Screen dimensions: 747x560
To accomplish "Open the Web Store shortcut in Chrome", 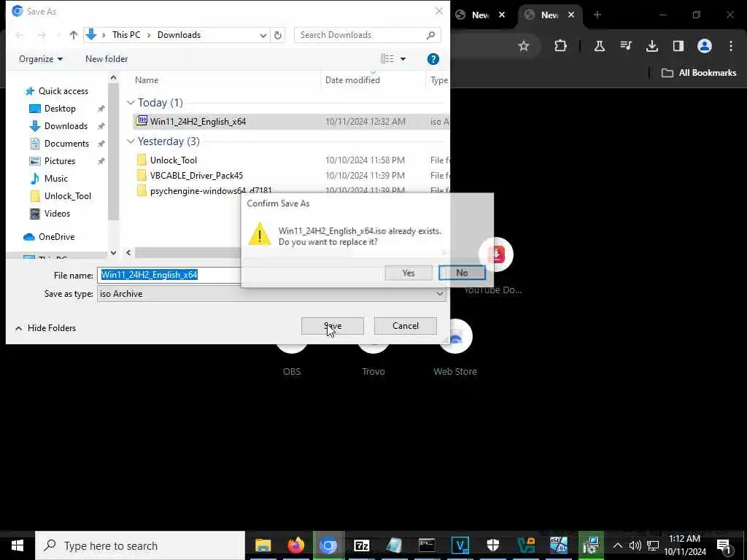I will point(455,348).
